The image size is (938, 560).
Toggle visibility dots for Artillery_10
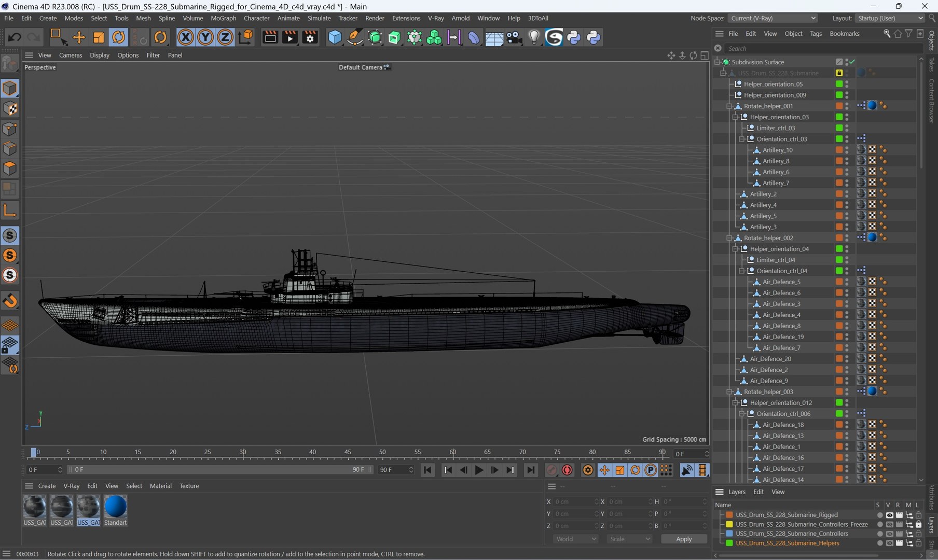click(x=847, y=150)
